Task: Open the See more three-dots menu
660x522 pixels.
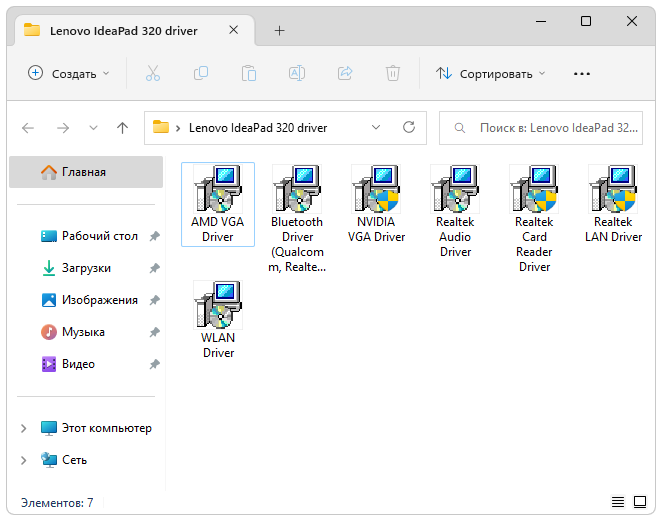Action: (x=582, y=73)
